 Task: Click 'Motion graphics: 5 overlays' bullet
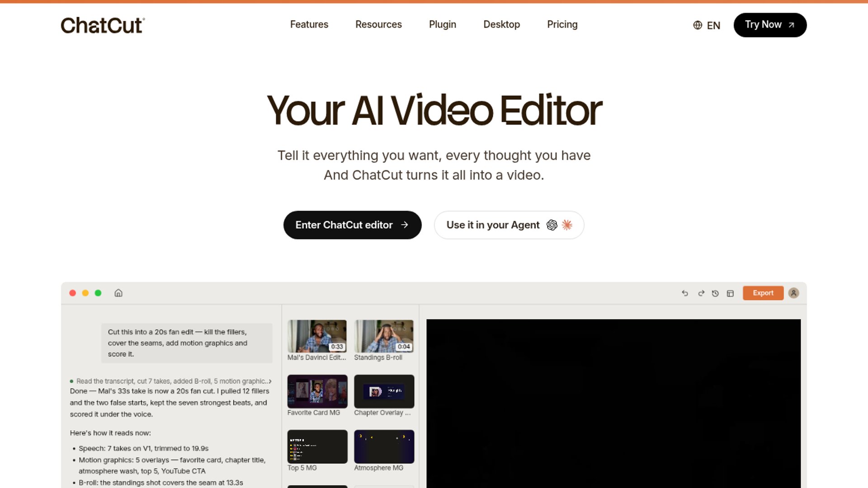click(172, 465)
